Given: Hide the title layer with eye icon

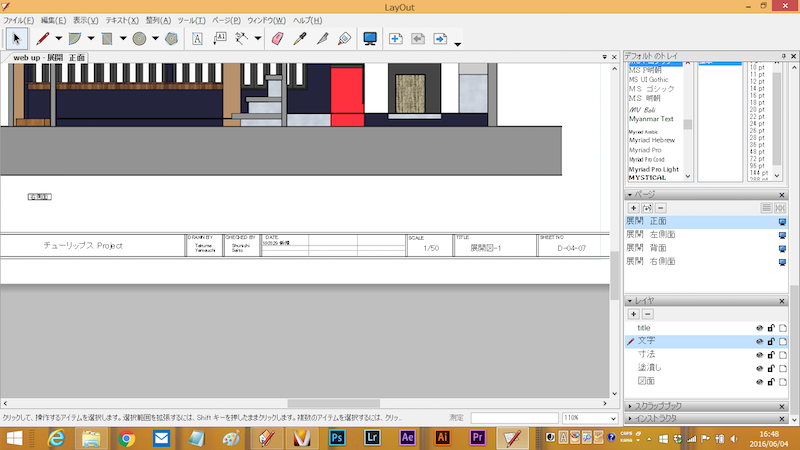Looking at the screenshot, I should 759,328.
